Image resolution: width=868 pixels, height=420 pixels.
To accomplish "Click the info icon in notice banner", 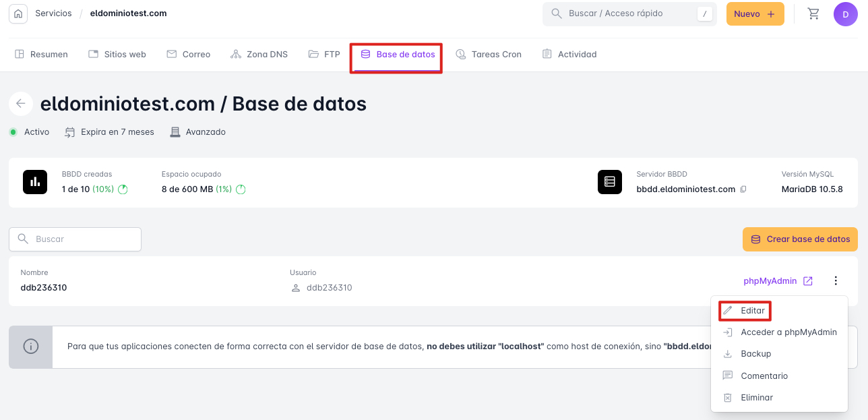I will click(x=30, y=347).
